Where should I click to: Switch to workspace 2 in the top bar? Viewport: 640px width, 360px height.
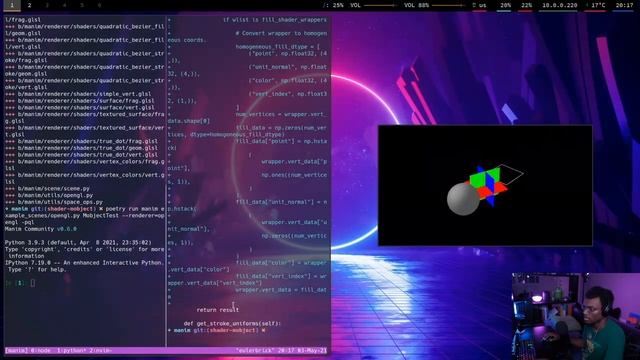(x=29, y=5)
